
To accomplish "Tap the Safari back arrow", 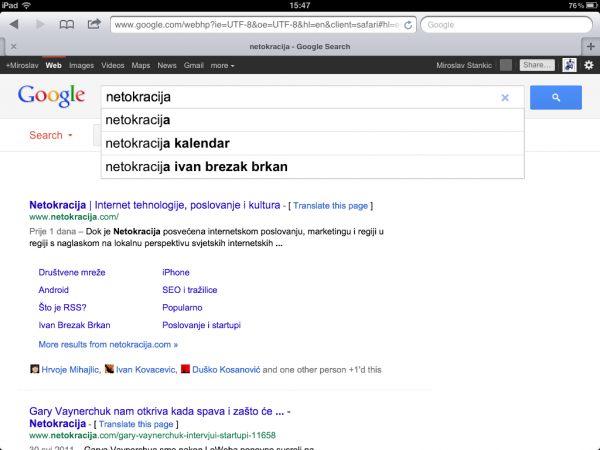I will [14, 24].
